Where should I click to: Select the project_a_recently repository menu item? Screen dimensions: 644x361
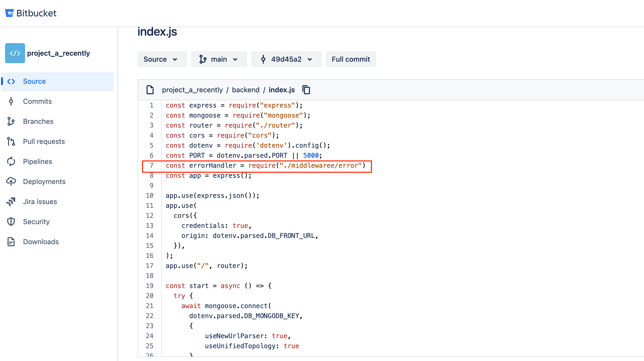tap(59, 53)
